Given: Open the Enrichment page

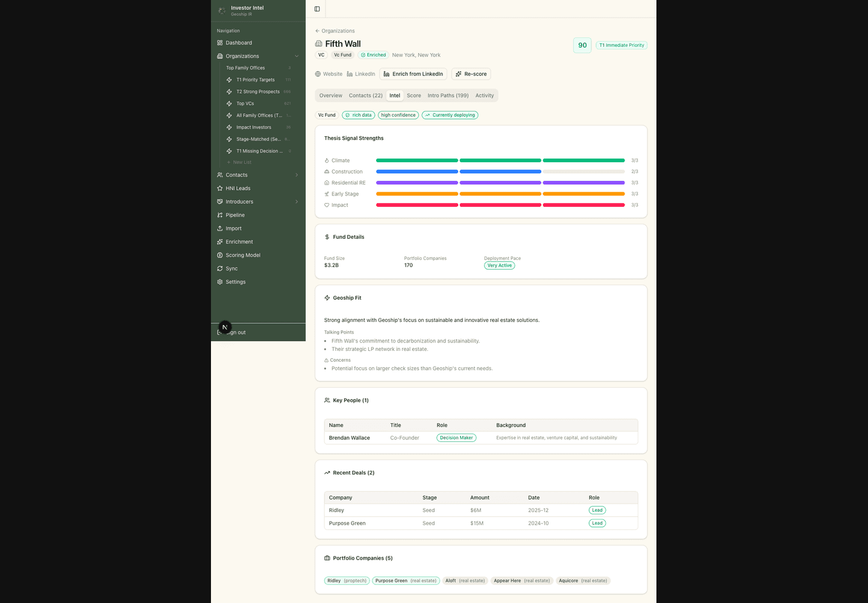Looking at the screenshot, I should 258,242.
